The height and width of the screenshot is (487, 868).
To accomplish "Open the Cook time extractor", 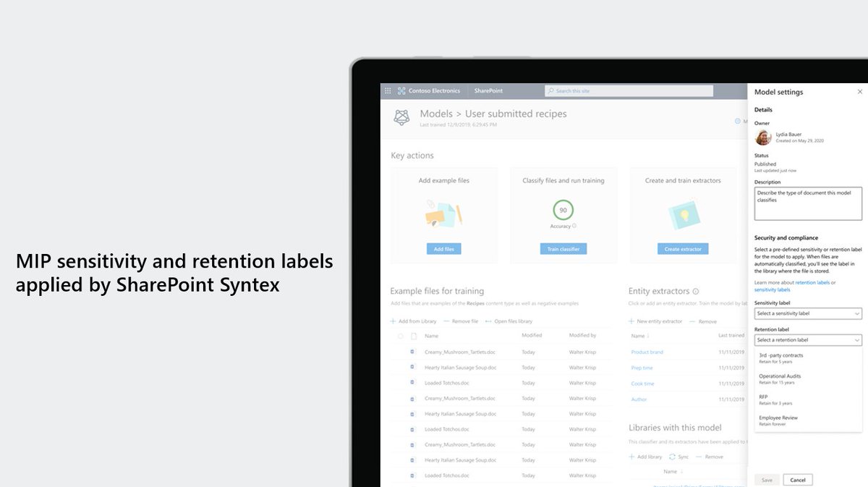I will (642, 384).
